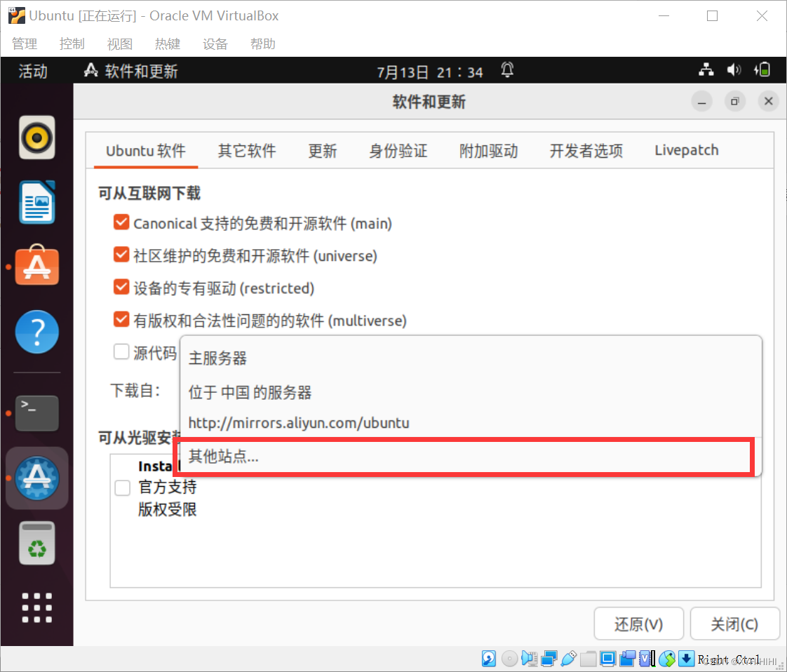Click the hard disk status icon in VirtualBox statusbar
The height and width of the screenshot is (672, 787).
click(489, 658)
